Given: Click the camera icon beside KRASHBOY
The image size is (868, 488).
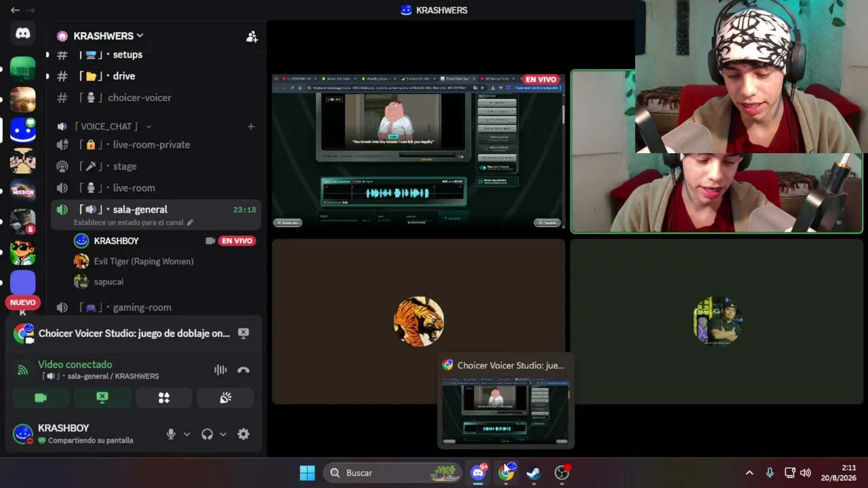Looking at the screenshot, I should (210, 241).
